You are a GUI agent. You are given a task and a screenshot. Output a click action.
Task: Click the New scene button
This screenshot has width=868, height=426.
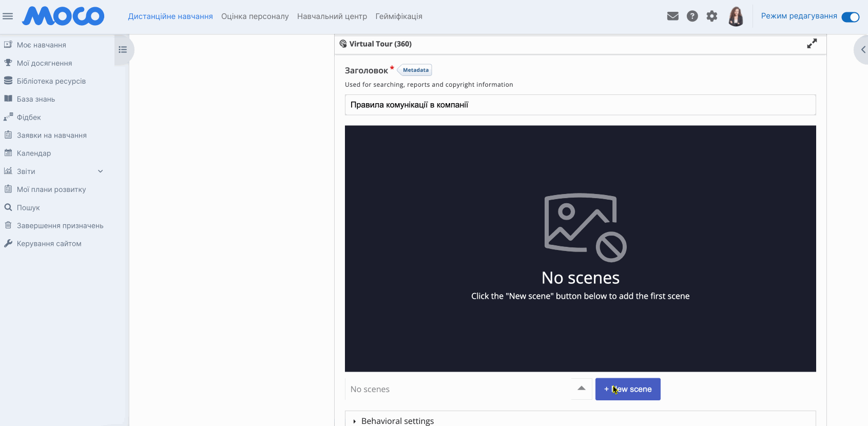click(628, 390)
